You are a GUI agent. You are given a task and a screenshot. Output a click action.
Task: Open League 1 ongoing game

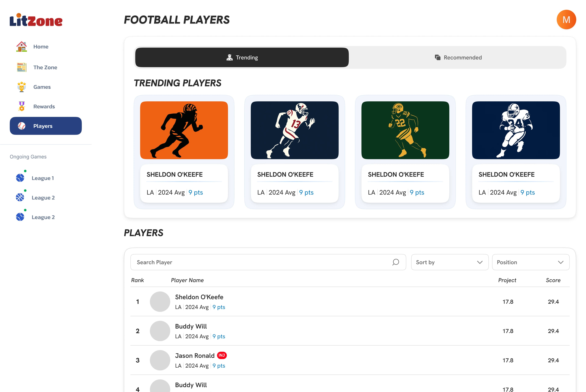35,178
